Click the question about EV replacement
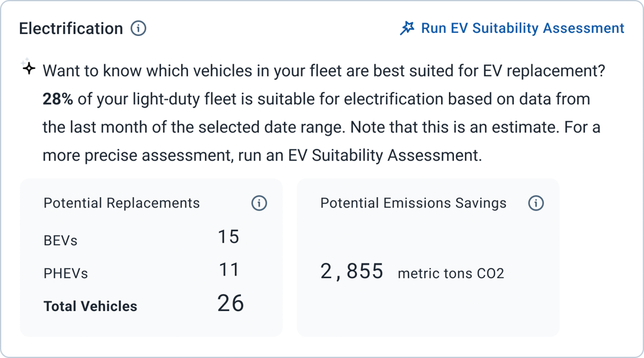 324,71
